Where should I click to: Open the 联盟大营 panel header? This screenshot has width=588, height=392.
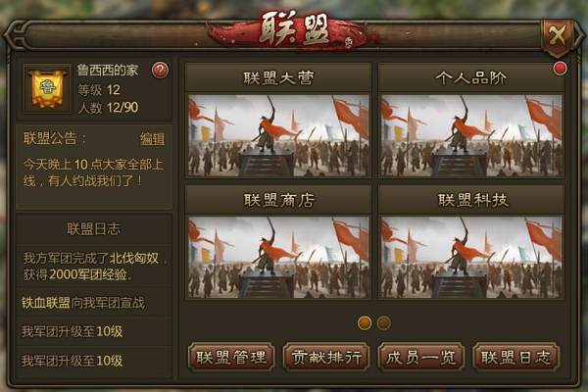(x=278, y=78)
